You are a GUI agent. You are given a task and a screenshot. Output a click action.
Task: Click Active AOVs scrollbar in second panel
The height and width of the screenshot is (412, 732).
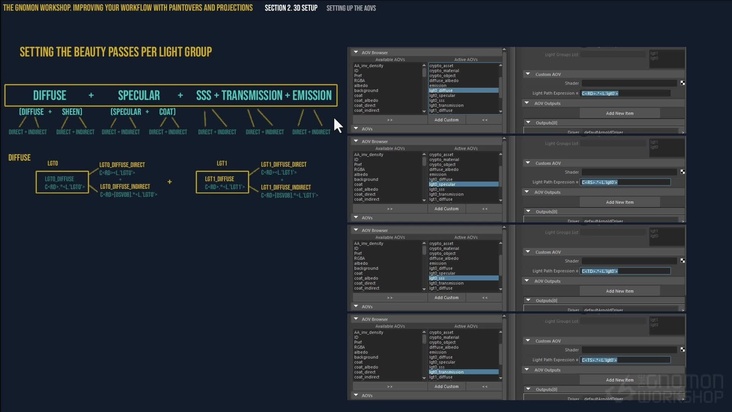(x=500, y=177)
